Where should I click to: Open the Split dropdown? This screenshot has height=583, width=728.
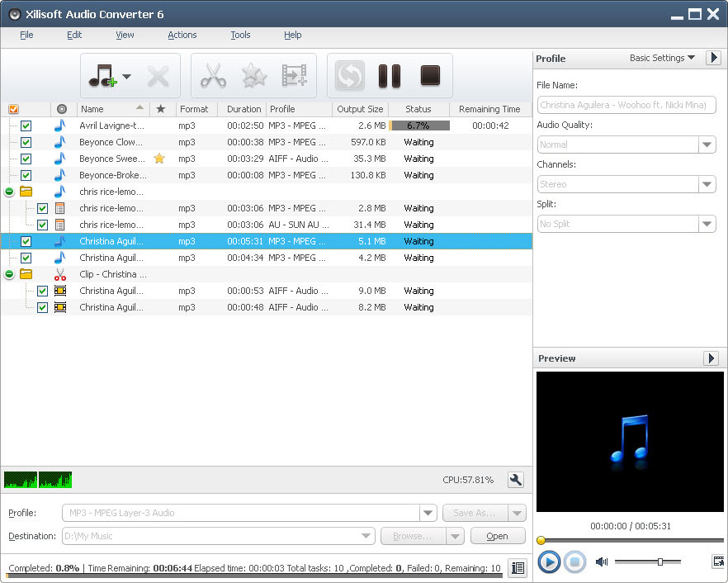click(x=707, y=223)
